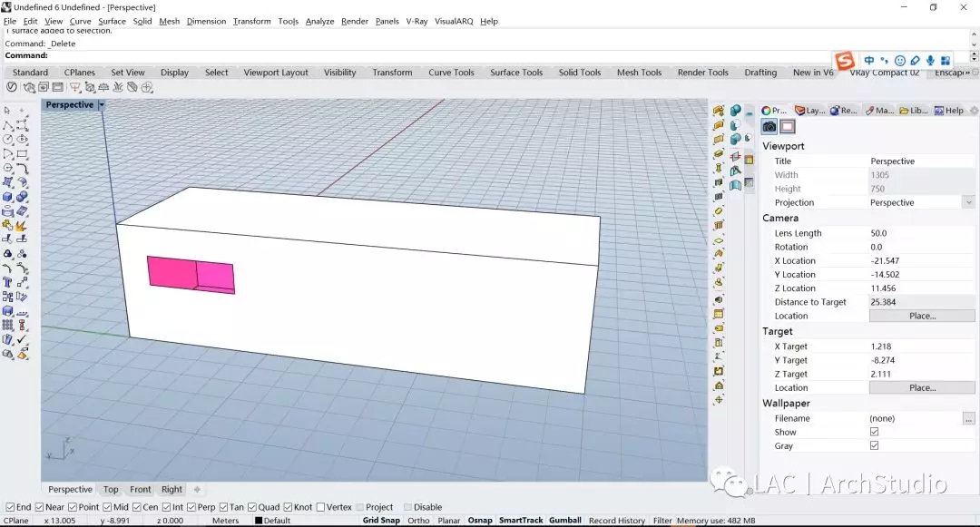Open the Layers panel tab
Viewport: 980px width, 527px height.
pos(810,111)
